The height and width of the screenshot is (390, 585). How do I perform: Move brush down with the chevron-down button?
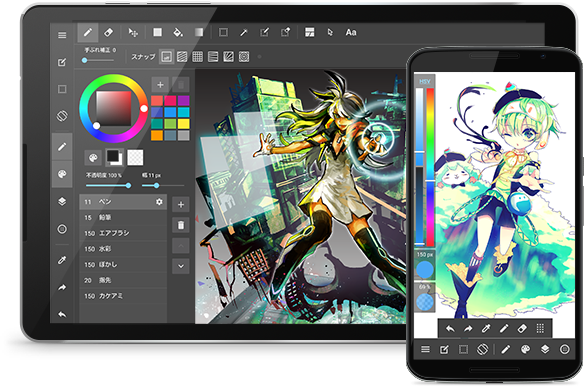[x=181, y=266]
